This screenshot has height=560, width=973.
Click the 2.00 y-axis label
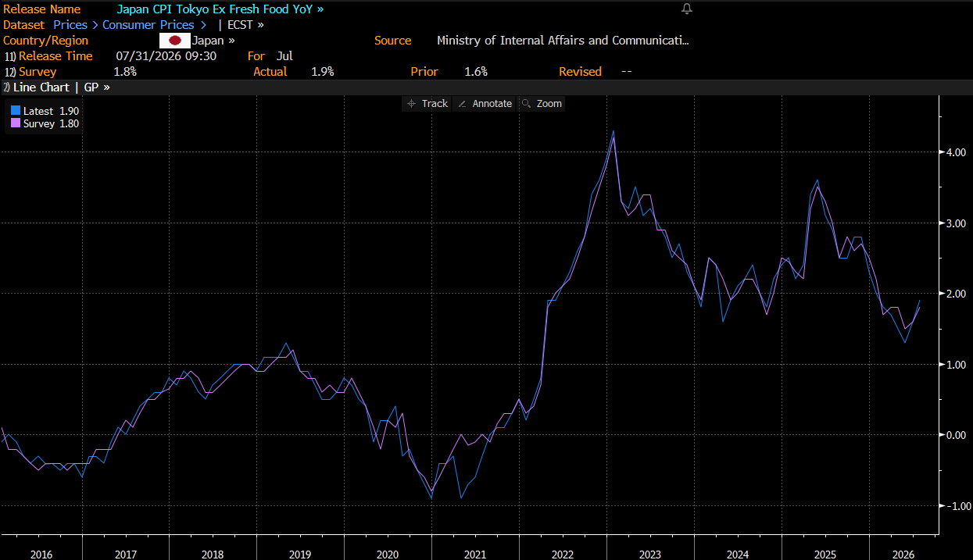coord(957,294)
